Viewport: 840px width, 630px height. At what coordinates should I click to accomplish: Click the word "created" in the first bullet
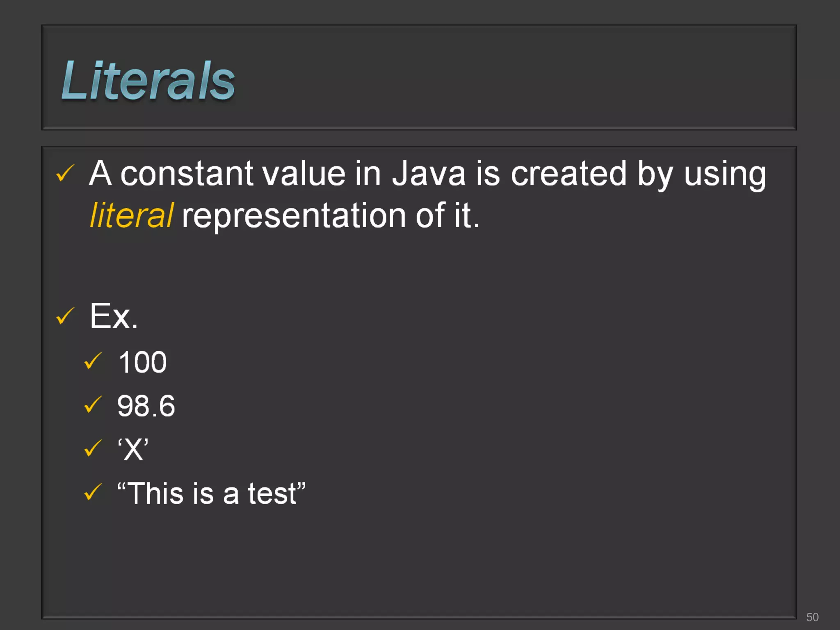tap(568, 173)
